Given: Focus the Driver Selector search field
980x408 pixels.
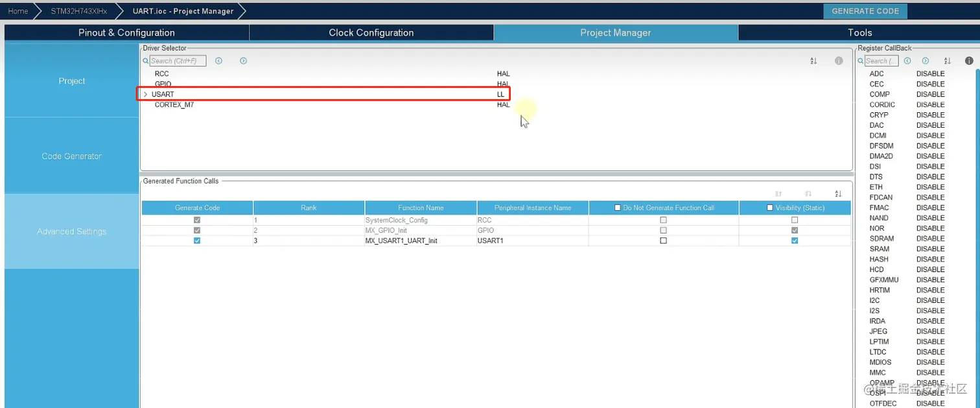Looking at the screenshot, I should [178, 61].
